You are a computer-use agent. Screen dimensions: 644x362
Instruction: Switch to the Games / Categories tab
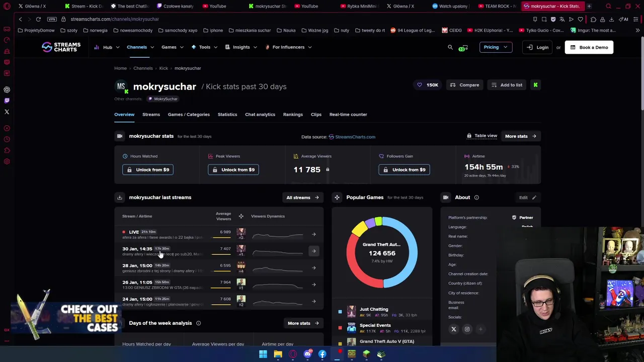[189, 115]
